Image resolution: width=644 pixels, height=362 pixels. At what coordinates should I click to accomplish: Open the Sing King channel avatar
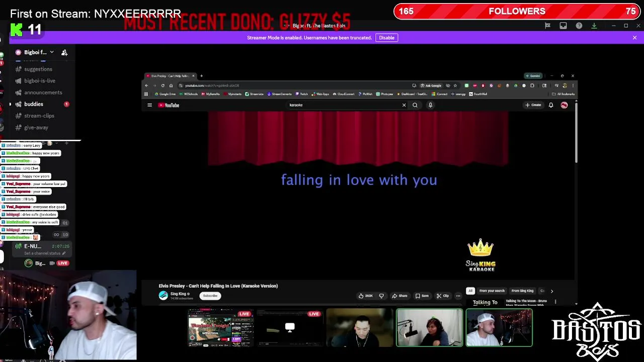click(164, 296)
